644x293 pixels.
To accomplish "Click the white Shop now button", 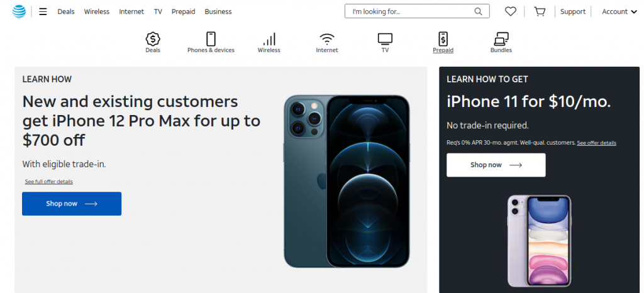I will (x=496, y=165).
